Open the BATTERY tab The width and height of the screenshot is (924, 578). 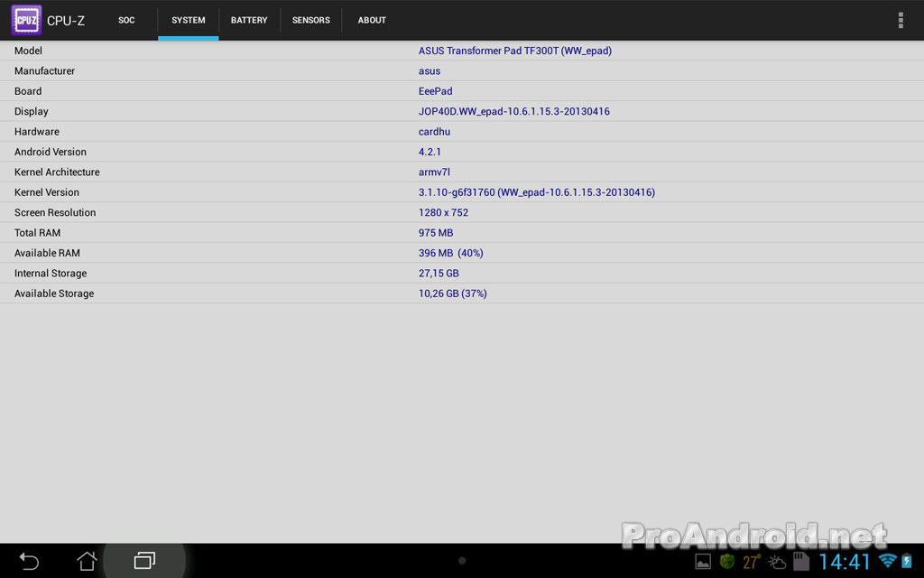click(249, 20)
